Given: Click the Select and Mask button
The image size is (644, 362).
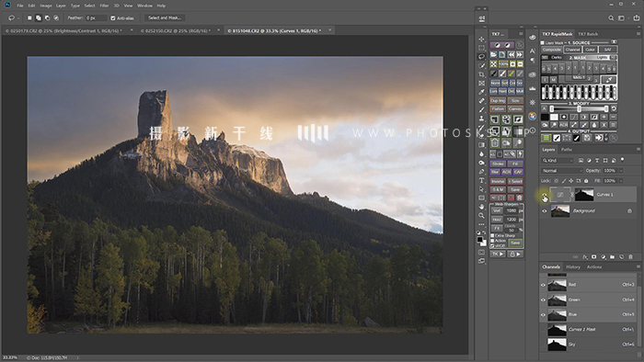Looking at the screenshot, I should coord(165,18).
